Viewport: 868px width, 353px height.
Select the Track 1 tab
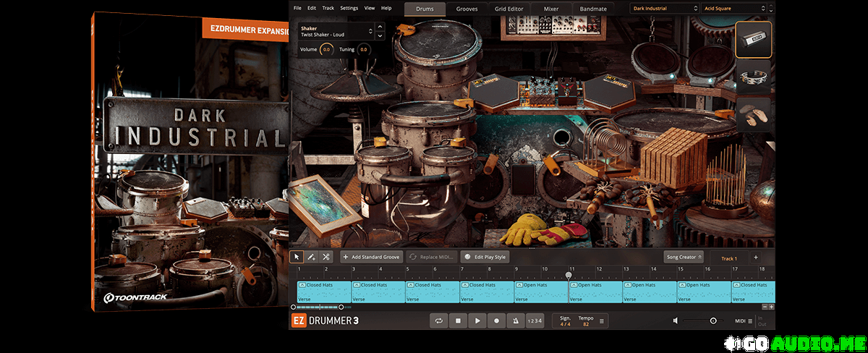click(x=729, y=258)
